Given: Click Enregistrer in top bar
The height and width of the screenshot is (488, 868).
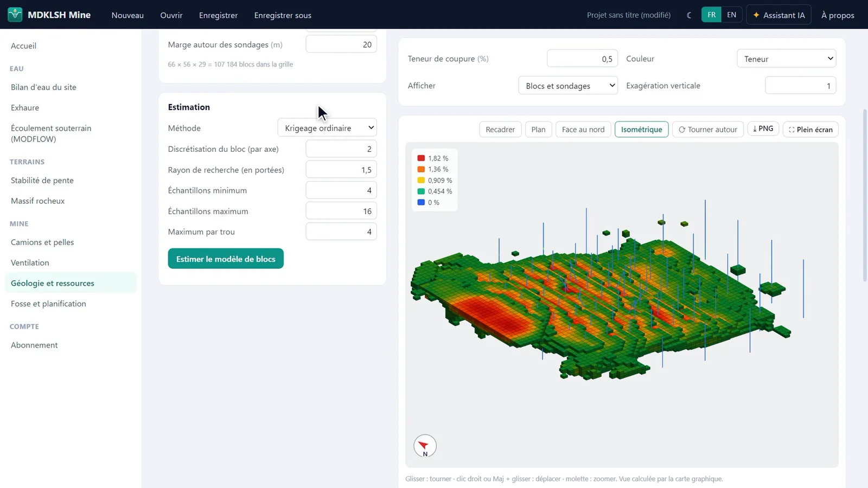Looking at the screenshot, I should 218,15.
